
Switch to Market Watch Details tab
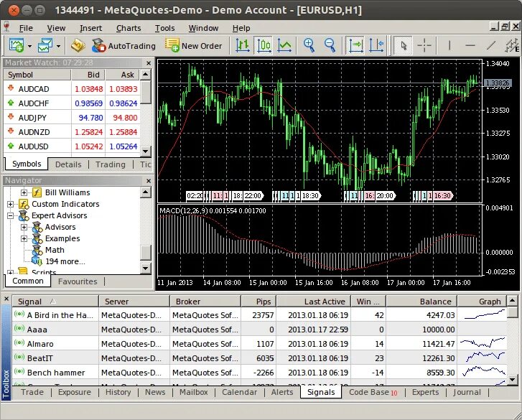tap(68, 164)
